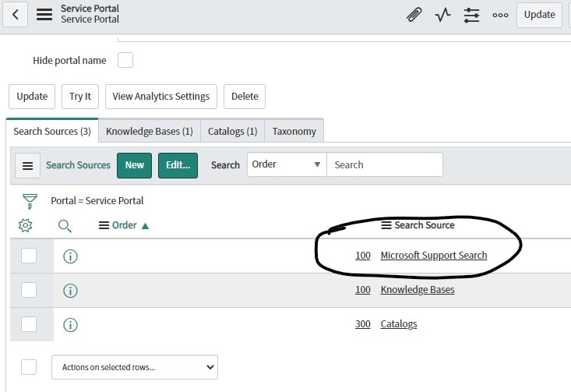Toggle the select-all rows checkbox
Viewport: 571px width, 392px height.
click(x=29, y=367)
